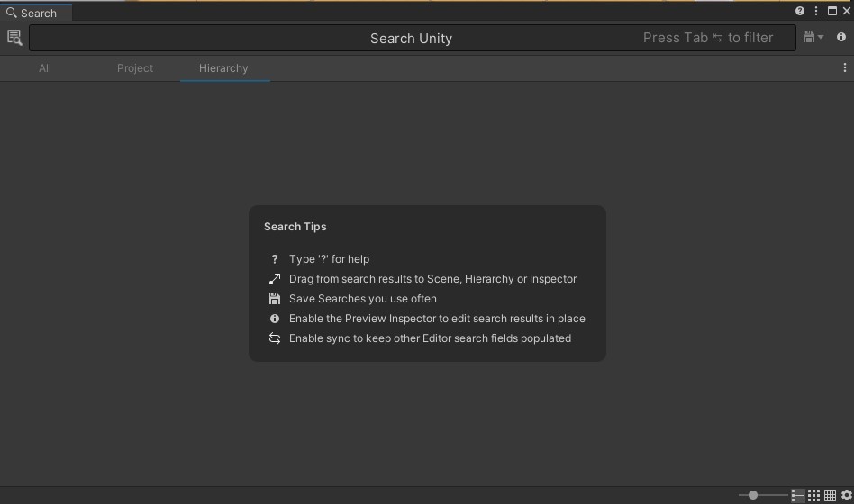The image size is (854, 504).
Task: Switch to grid view
Action: 813,495
